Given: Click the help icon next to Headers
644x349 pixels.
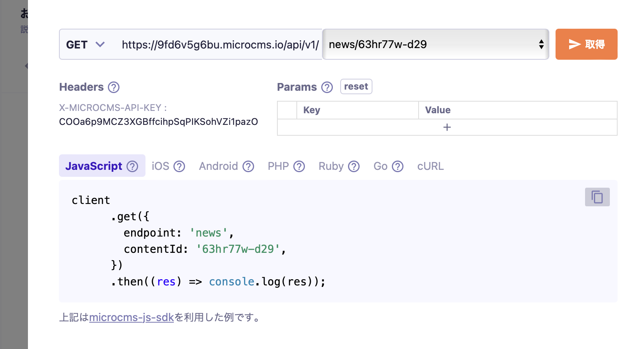Looking at the screenshot, I should tap(114, 87).
